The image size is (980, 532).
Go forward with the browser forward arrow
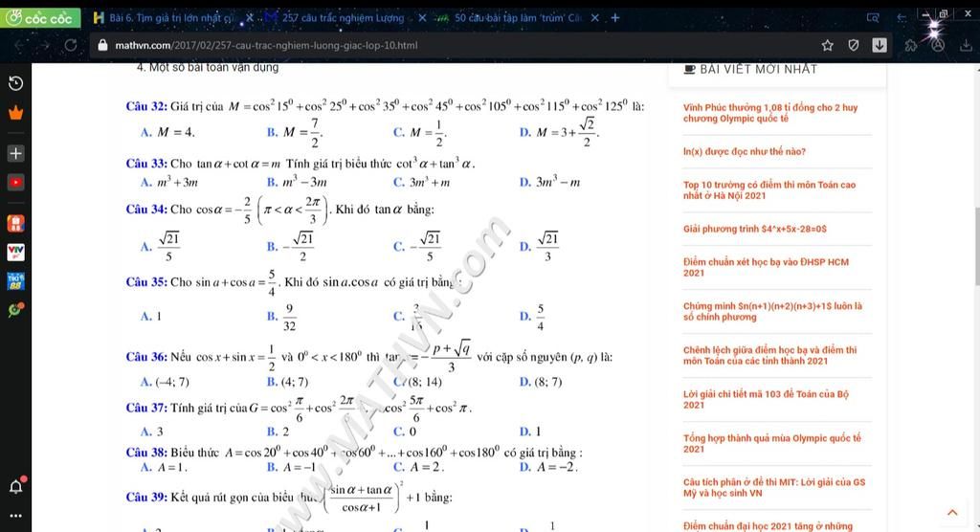(x=45, y=45)
